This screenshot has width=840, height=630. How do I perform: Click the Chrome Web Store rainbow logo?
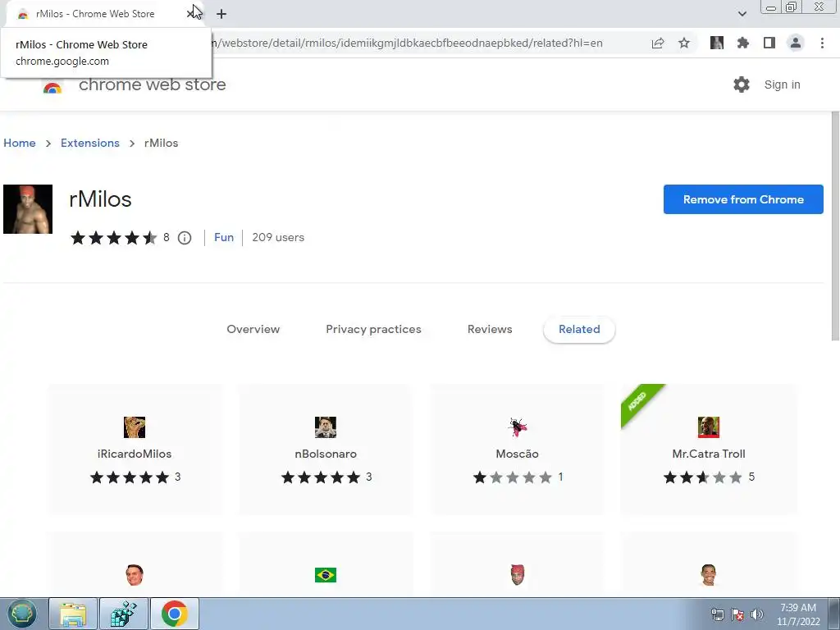(x=52, y=88)
